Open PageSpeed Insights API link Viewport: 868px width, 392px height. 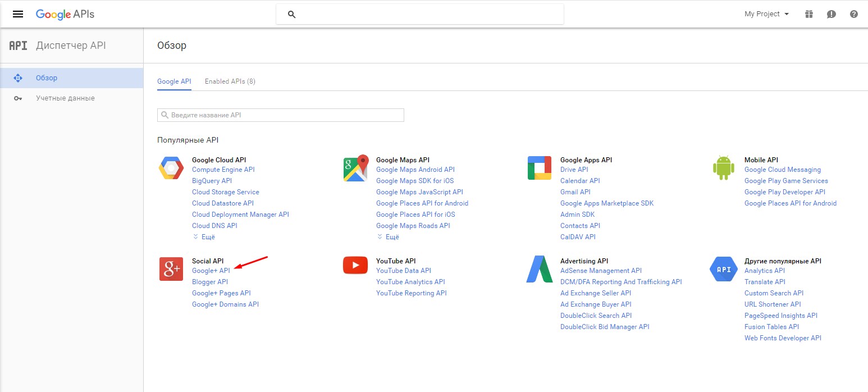781,316
